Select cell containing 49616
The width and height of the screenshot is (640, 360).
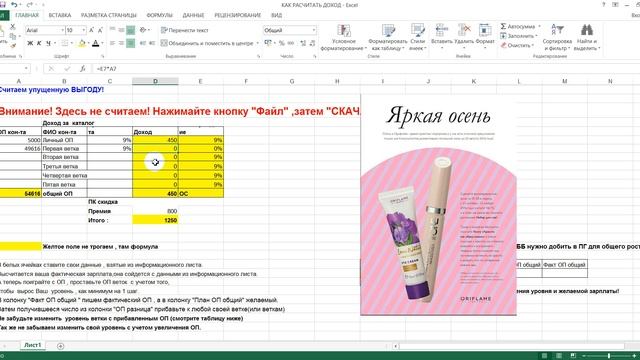click(20, 149)
